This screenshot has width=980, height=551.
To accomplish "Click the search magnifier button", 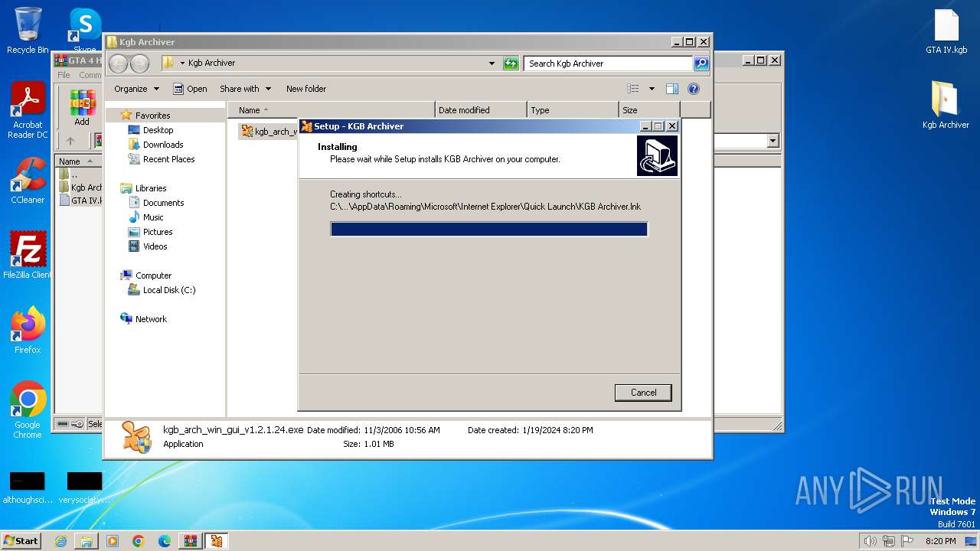I will 701,64.
